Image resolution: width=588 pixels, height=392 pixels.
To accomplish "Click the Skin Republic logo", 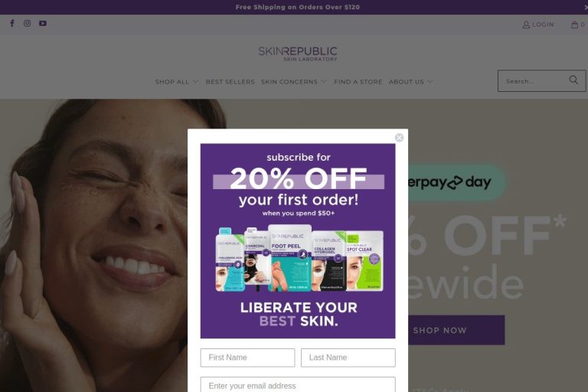I will (x=298, y=54).
